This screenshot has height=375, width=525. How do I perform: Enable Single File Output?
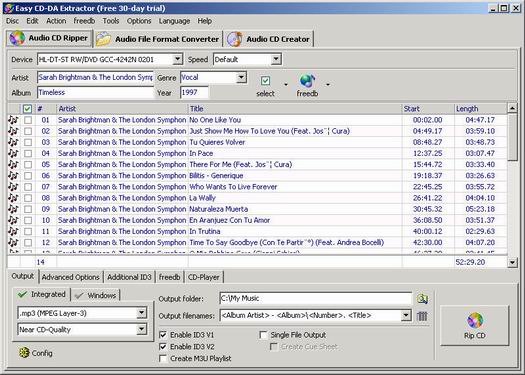[x=264, y=335]
